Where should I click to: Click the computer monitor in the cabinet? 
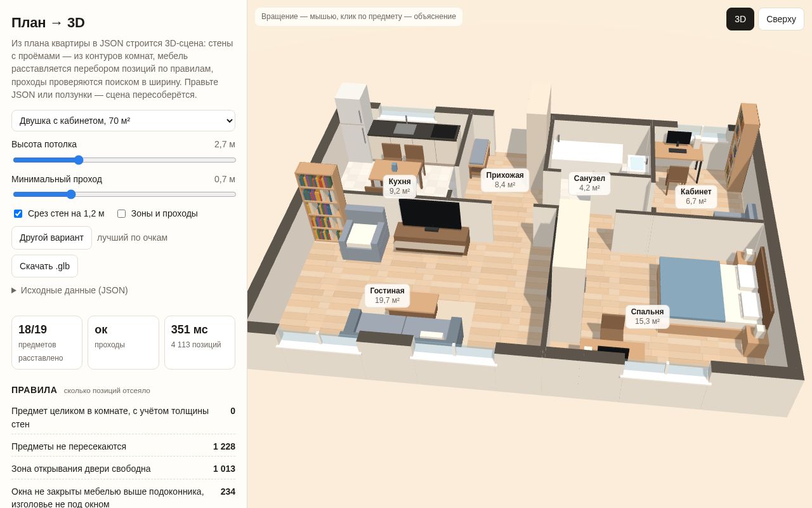tap(679, 138)
